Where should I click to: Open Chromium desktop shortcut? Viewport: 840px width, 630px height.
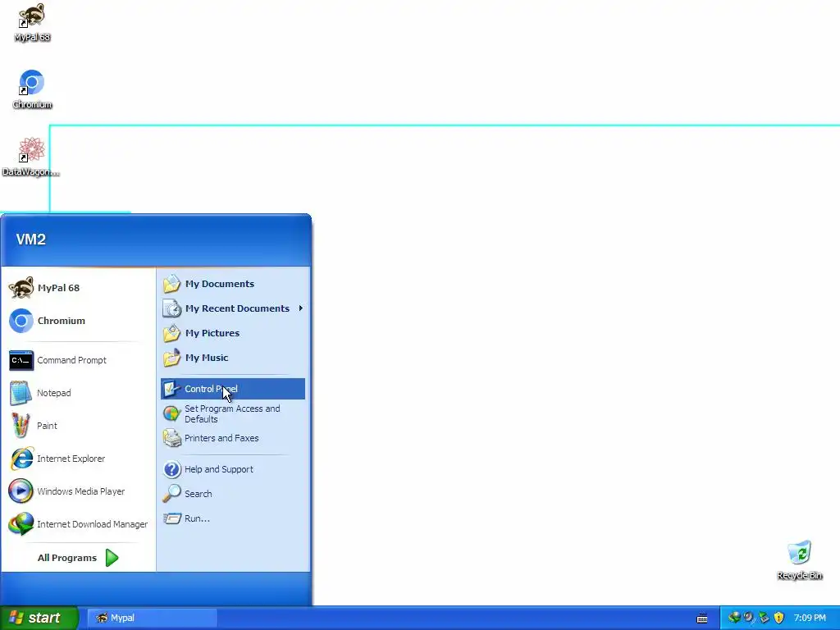click(32, 89)
